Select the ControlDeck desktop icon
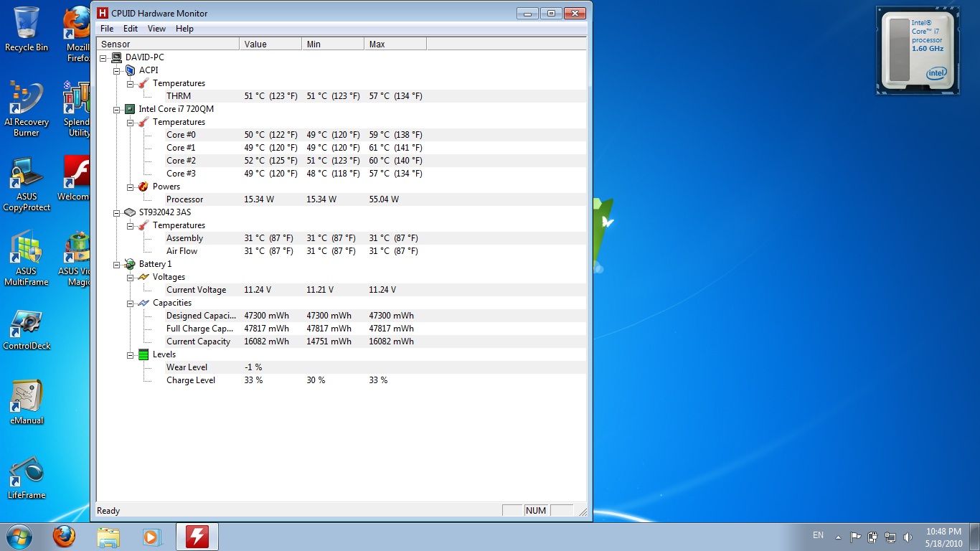980x551 pixels. [27, 330]
